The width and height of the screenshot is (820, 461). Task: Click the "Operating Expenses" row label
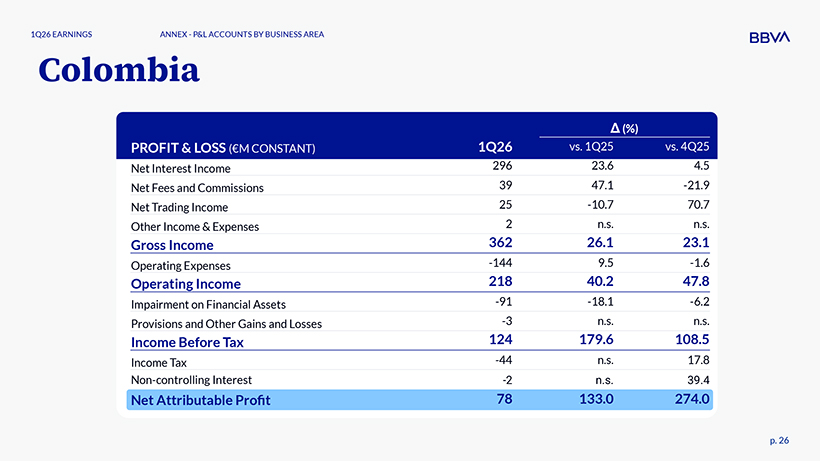180,266
